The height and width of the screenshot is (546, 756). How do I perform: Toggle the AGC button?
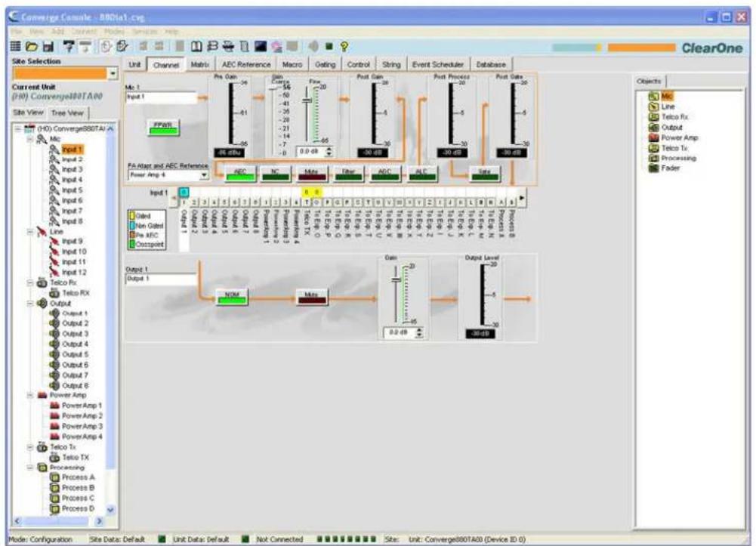[384, 174]
